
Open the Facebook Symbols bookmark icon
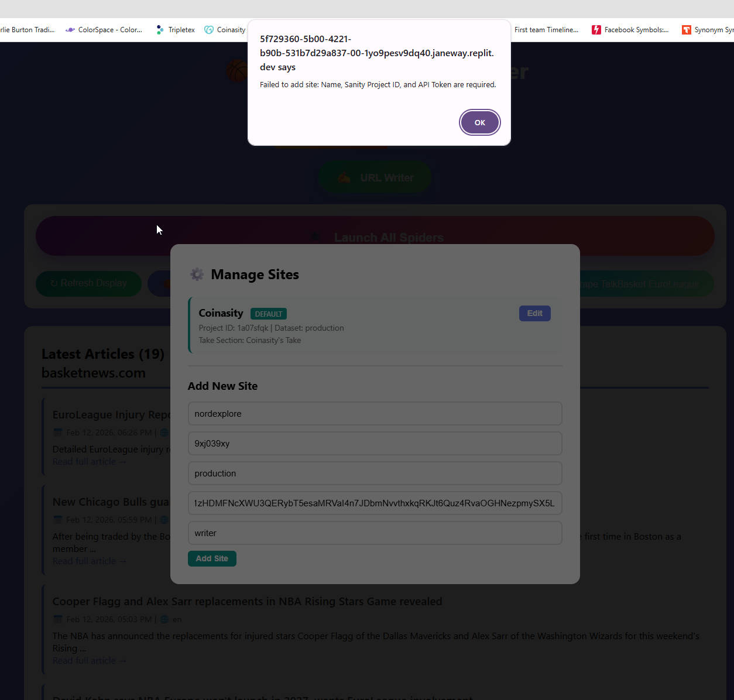[596, 30]
